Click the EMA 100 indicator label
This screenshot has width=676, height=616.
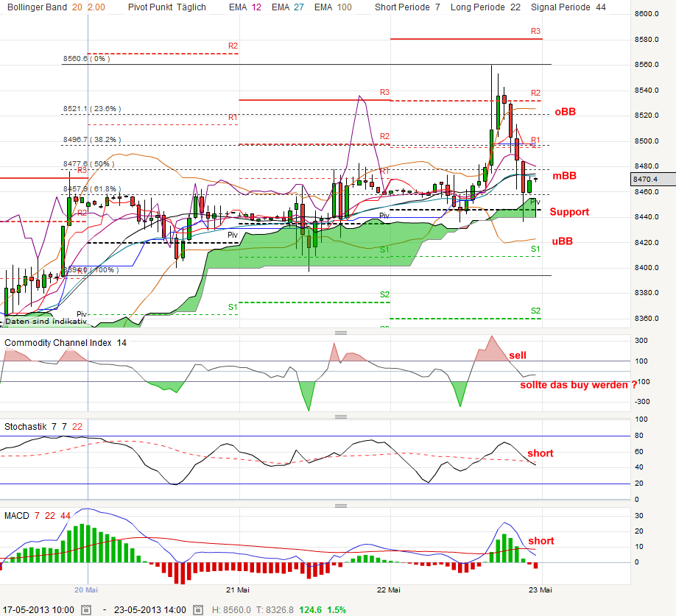(x=333, y=7)
